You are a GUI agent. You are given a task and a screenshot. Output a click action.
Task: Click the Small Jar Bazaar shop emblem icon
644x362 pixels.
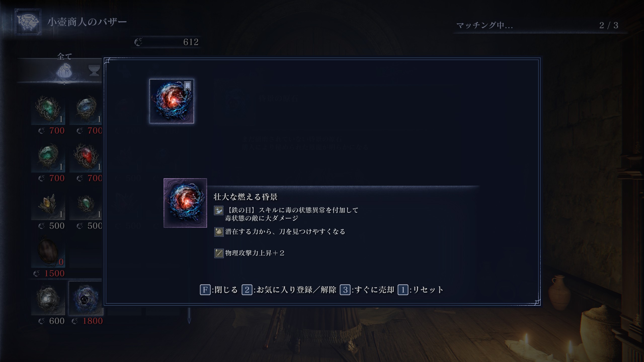tap(28, 22)
